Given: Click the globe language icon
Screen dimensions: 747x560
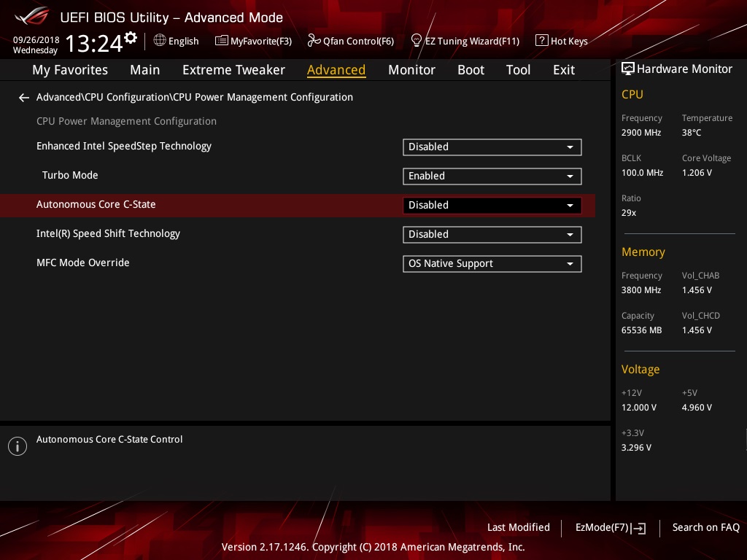Looking at the screenshot, I should [x=160, y=41].
